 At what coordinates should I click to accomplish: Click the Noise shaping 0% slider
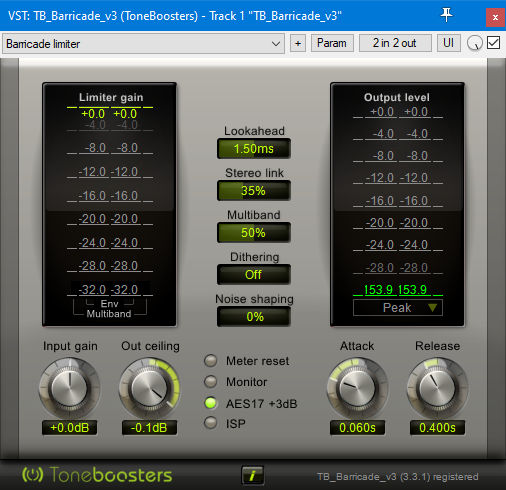254,317
